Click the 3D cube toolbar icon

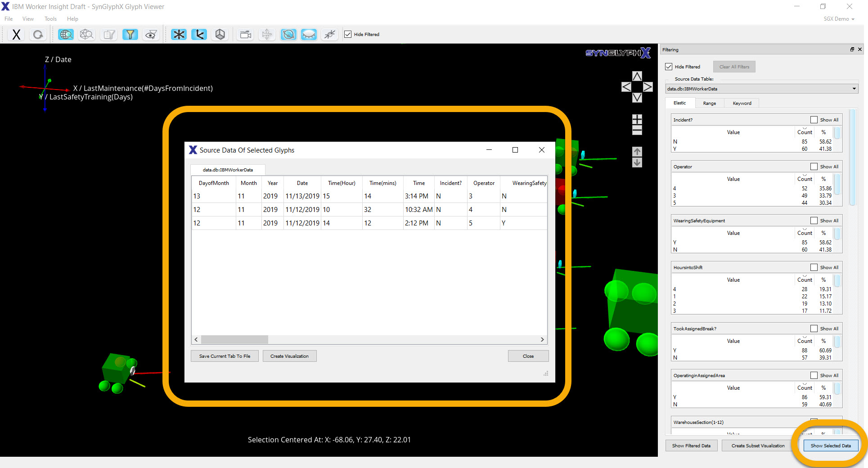tap(220, 35)
